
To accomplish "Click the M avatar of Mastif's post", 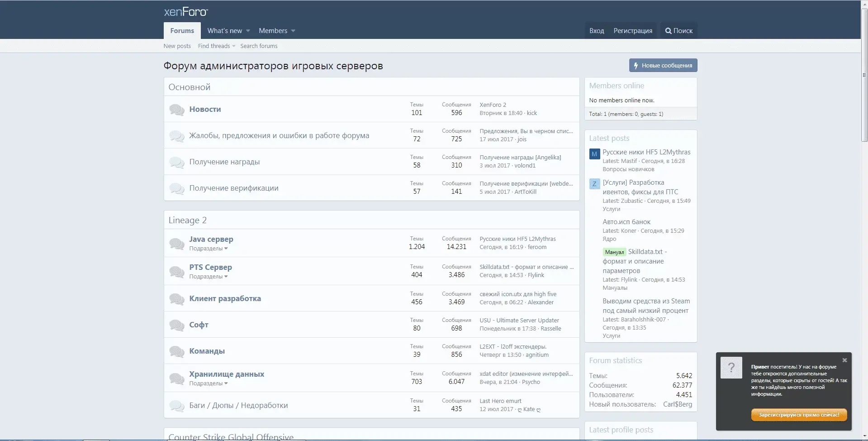I will pyautogui.click(x=594, y=154).
